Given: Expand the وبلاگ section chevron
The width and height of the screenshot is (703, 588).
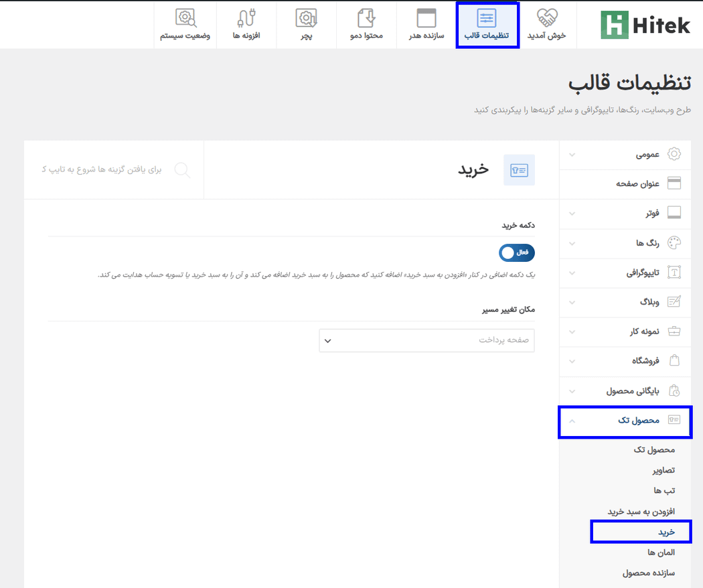Looking at the screenshot, I should tap(572, 302).
